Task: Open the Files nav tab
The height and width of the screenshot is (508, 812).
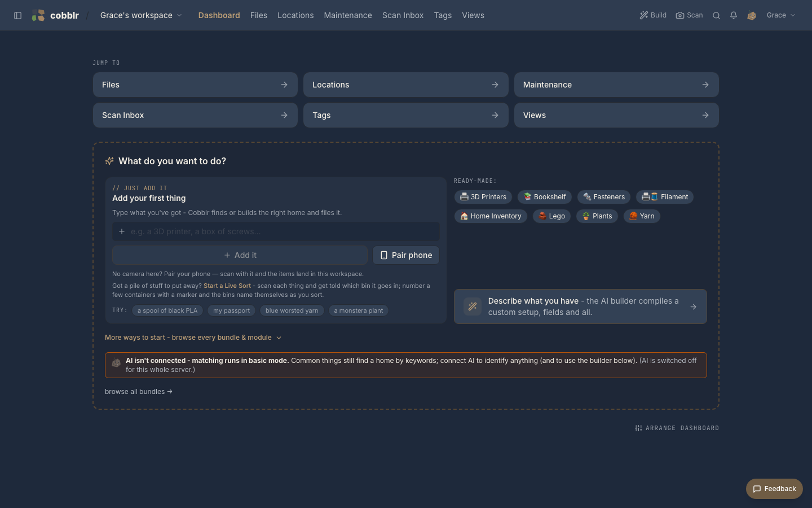Action: [x=259, y=15]
